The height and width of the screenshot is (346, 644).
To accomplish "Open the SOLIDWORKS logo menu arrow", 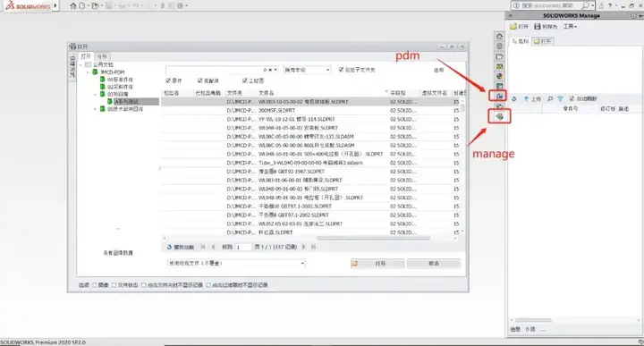I will pyautogui.click(x=55, y=5).
